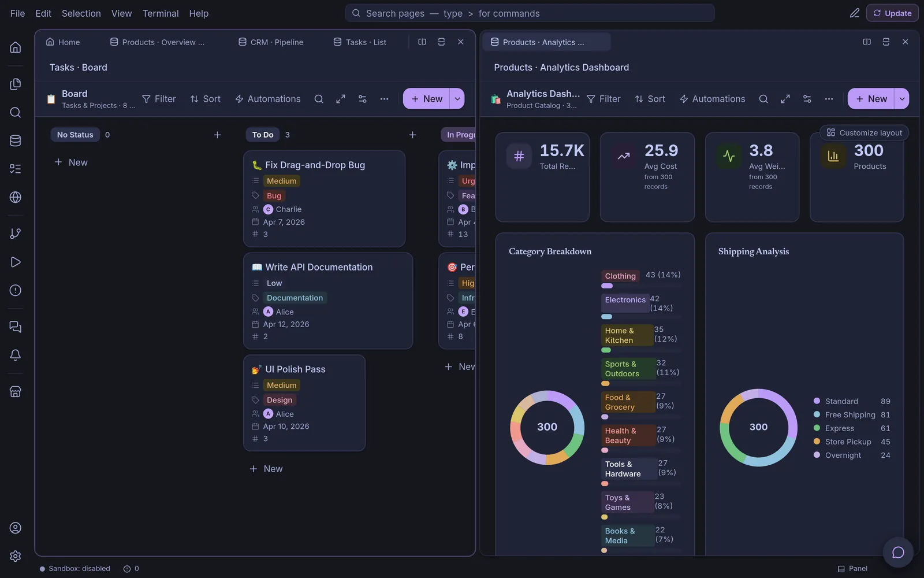Open the user account icon in the sidebar
Viewport: 924px width, 578px height.
16,528
